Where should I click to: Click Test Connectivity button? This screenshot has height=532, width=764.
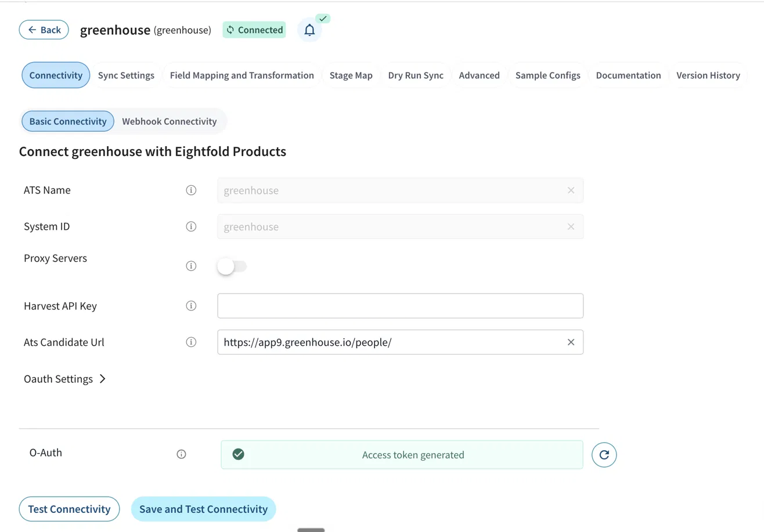click(x=69, y=509)
